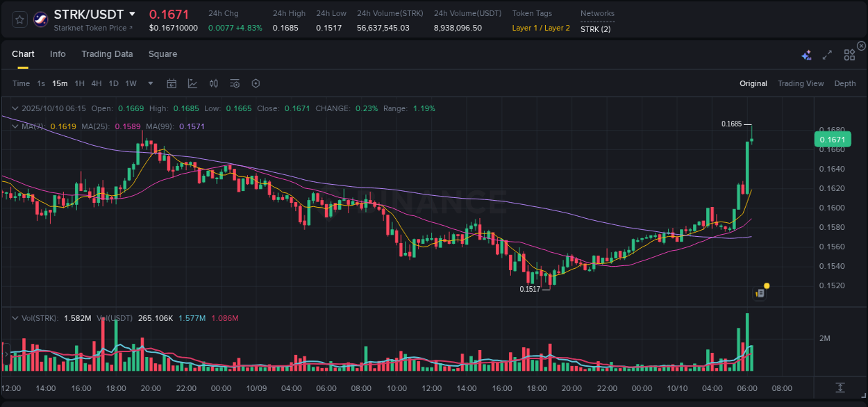This screenshot has width=868, height=407.
Task: Expand the additional time intervals dropdown
Action: (x=150, y=83)
